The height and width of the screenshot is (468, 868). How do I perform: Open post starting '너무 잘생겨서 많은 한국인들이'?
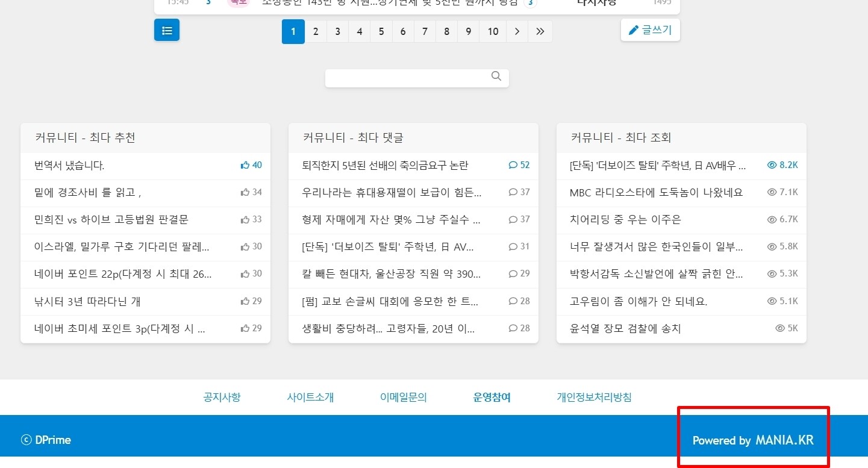[656, 246]
